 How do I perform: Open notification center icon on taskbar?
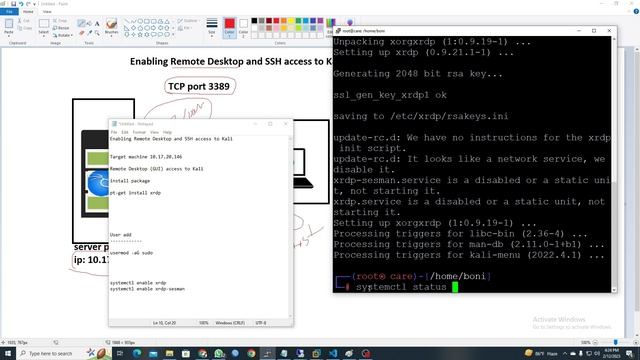pyautogui.click(x=629, y=353)
